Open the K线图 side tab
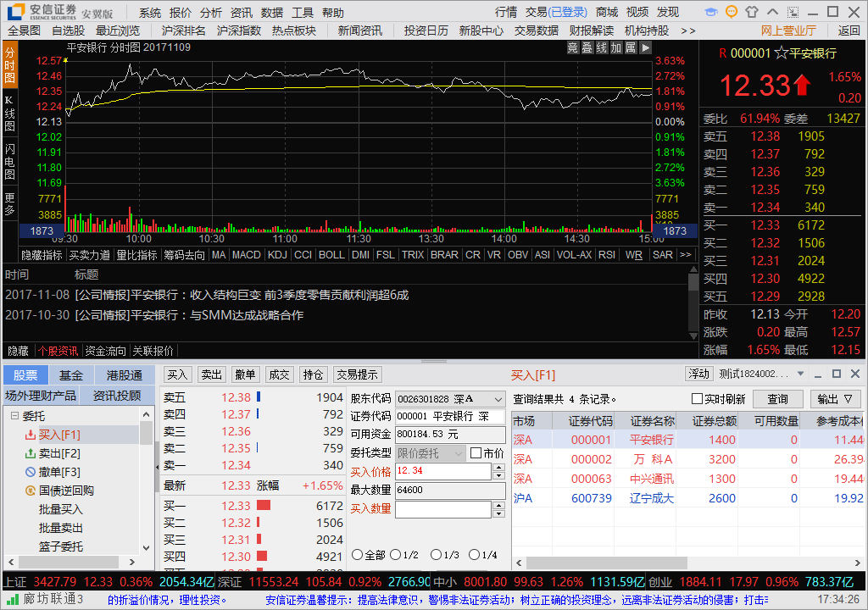The width and height of the screenshot is (868, 610). [x=10, y=114]
